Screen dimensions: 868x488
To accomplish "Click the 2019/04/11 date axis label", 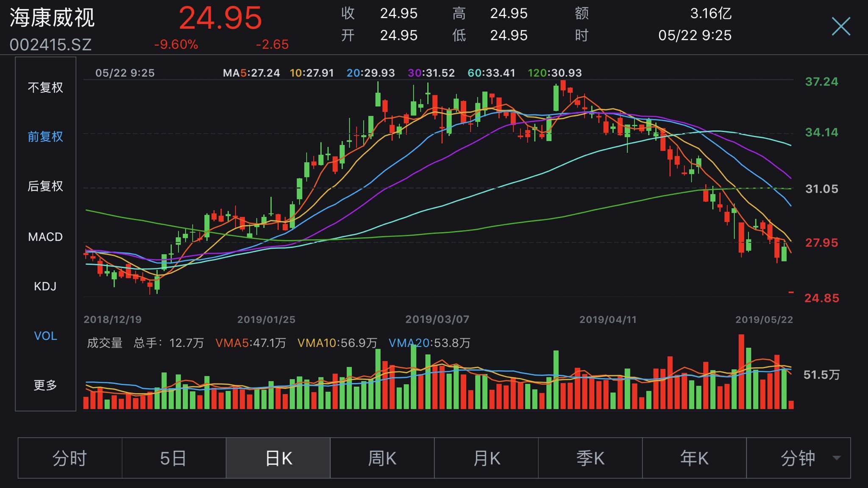I will coord(608,319).
